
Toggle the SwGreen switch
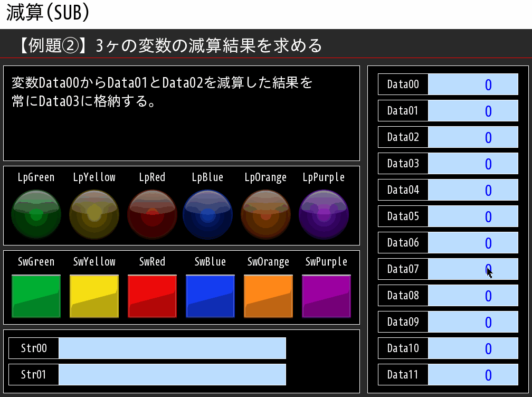pyautogui.click(x=36, y=296)
